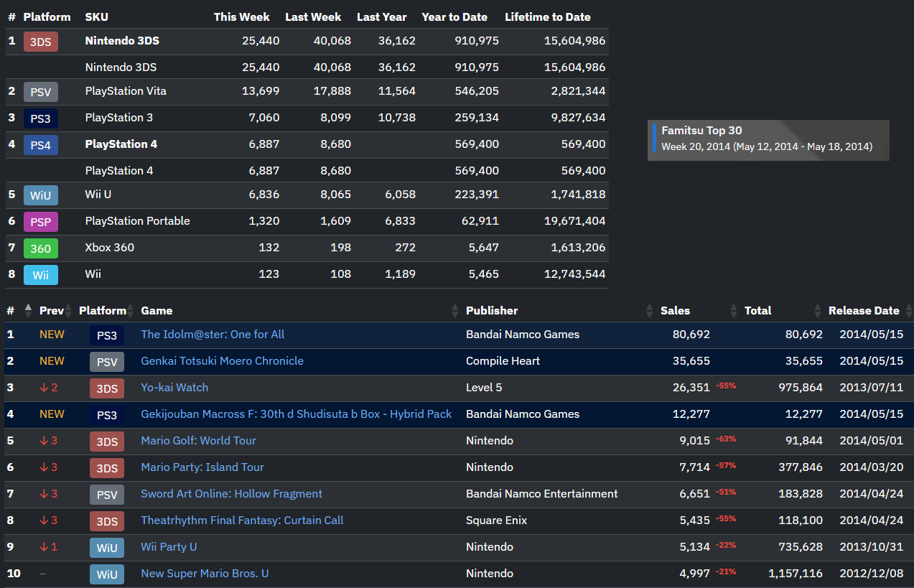Click 3DS badge in Mario Party: Island Tour row
This screenshot has height=588, width=914.
[107, 468]
